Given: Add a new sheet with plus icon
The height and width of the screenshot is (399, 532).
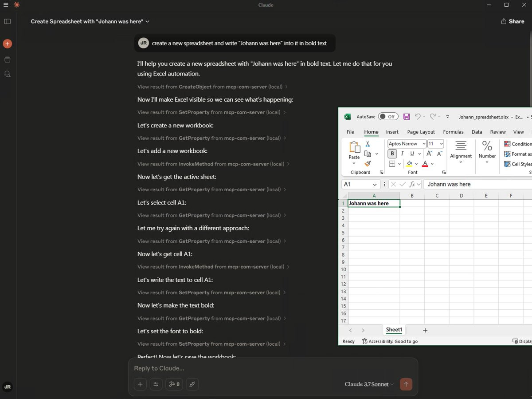Looking at the screenshot, I should coord(425,330).
